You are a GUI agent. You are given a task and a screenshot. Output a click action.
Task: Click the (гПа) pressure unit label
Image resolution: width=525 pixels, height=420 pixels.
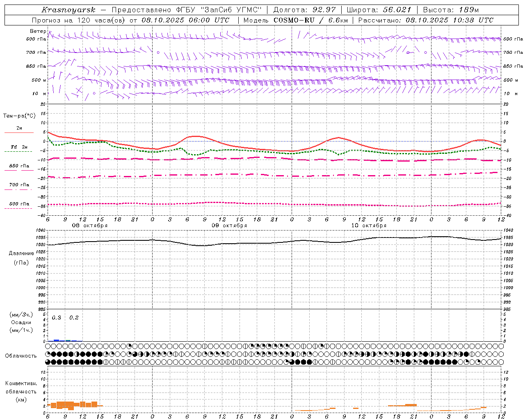(x=21, y=262)
